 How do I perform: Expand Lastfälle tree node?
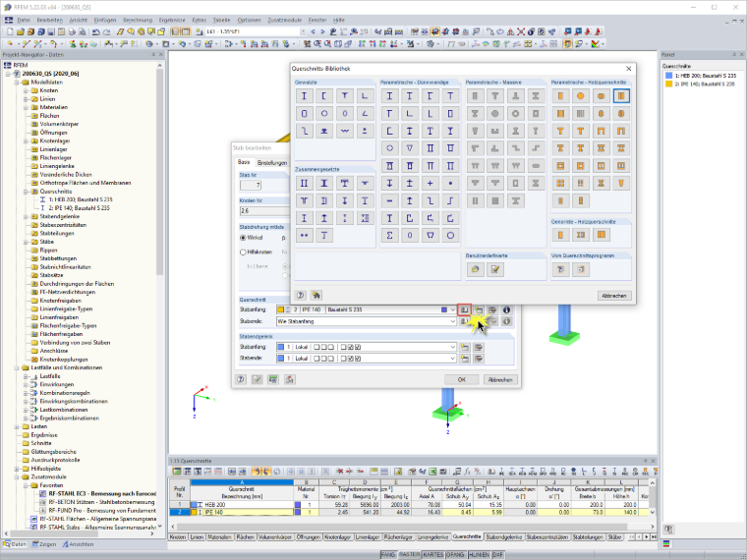pyautogui.click(x=26, y=376)
